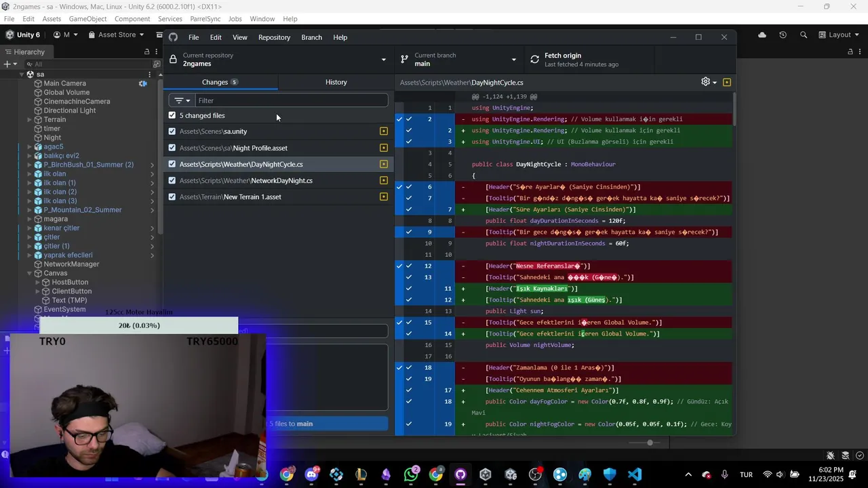Open the Current repository dropdown
The width and height of the screenshot is (868, 488).
pyautogui.click(x=279, y=60)
